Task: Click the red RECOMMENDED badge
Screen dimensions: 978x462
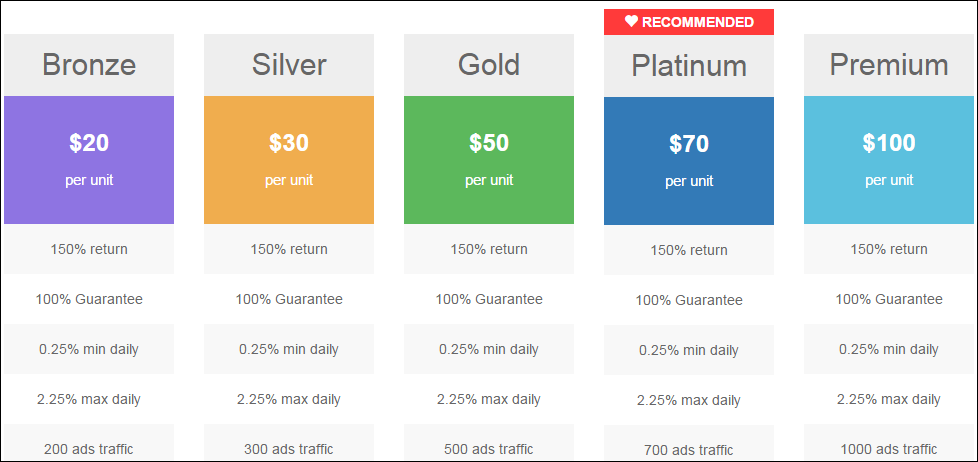Action: (x=689, y=22)
